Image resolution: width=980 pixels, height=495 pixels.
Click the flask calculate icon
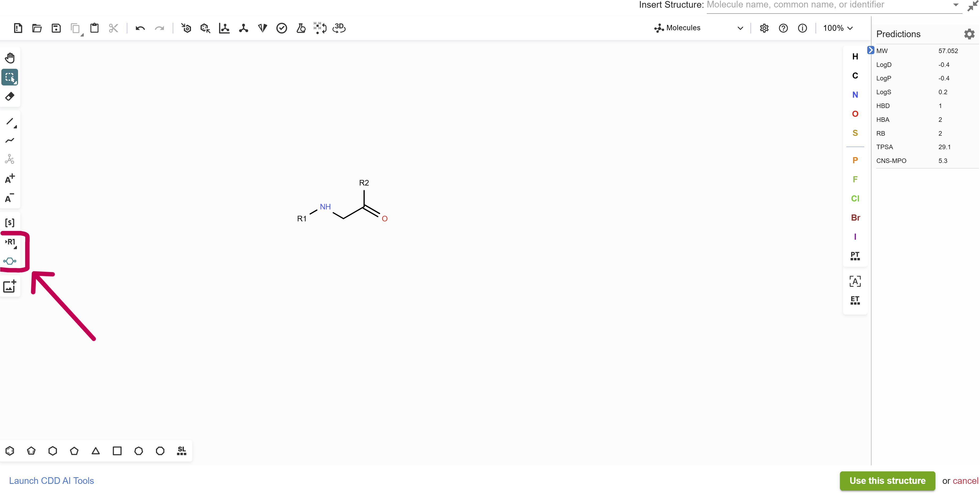[x=301, y=28]
